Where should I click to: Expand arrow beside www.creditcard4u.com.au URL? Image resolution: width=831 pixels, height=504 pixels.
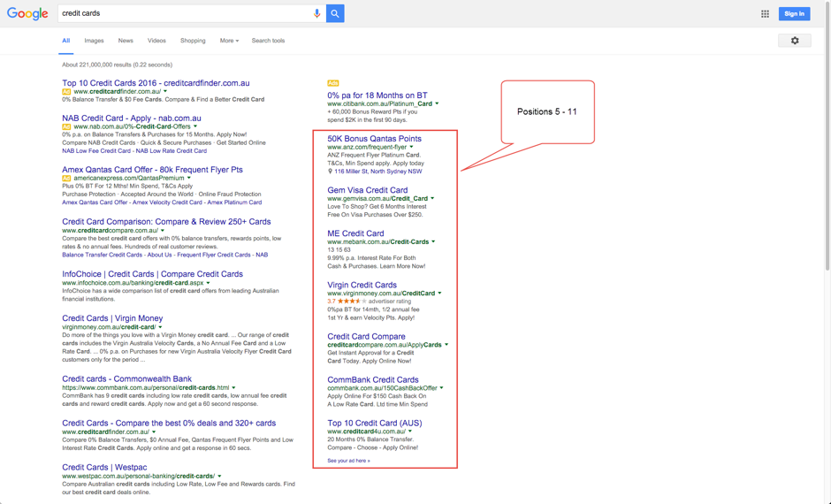click(x=410, y=431)
